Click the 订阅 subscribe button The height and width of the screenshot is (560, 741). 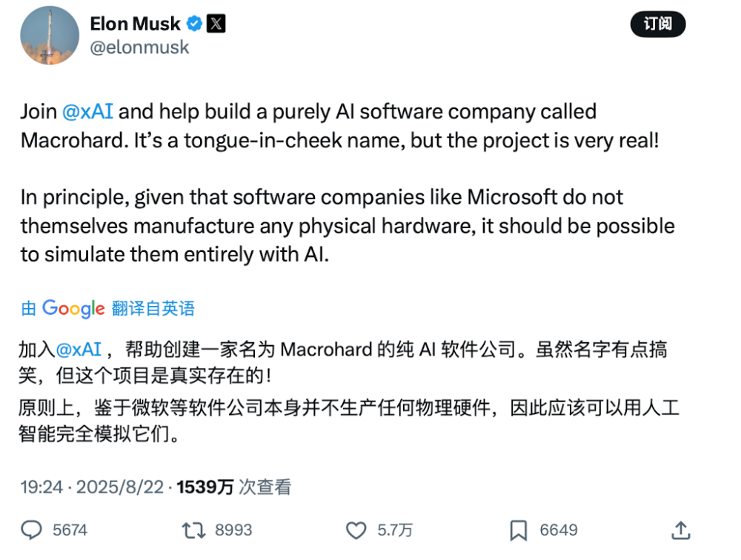[x=657, y=24]
